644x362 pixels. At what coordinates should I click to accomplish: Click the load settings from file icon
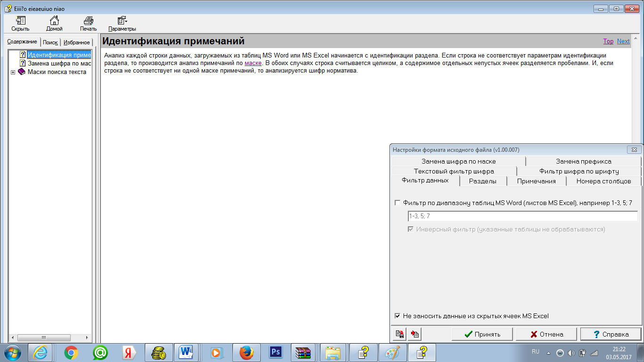point(415,334)
